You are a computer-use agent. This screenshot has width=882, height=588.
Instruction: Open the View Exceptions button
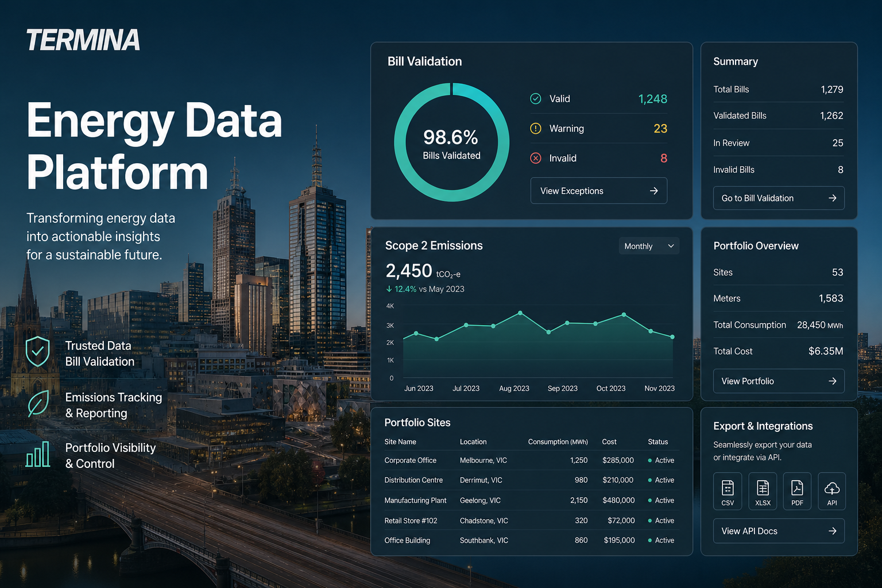click(x=599, y=191)
